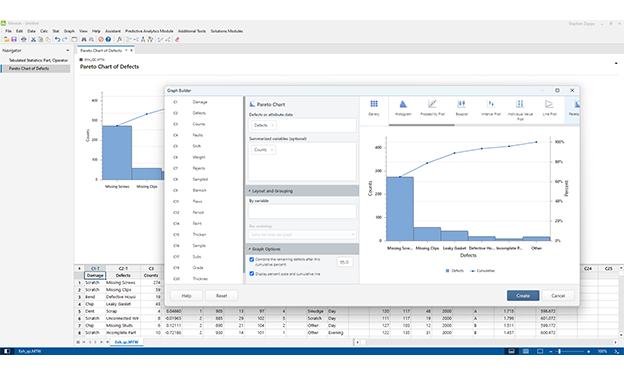Click the Save project toolbar icon

pos(14,39)
